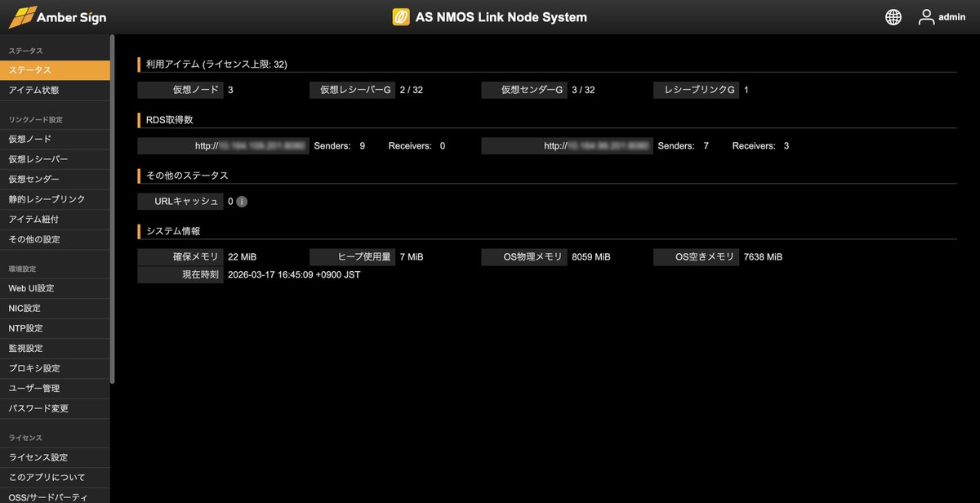Click the その他のステータス section heading
The height and width of the screenshot is (503, 980).
[x=187, y=175]
